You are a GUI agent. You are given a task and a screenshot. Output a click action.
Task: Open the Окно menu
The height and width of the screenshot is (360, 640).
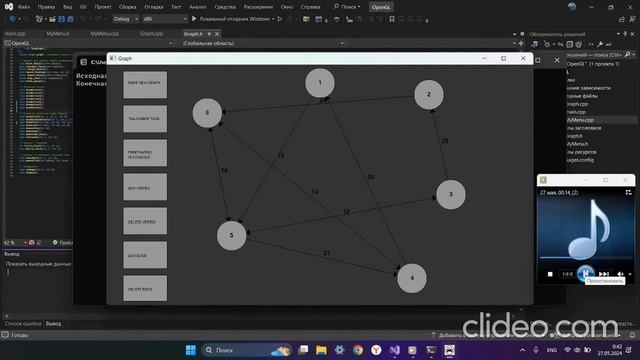tap(287, 7)
